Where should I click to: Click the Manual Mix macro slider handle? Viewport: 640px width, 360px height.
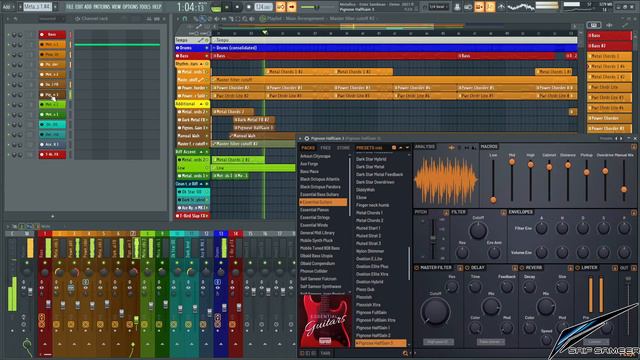coord(624,189)
